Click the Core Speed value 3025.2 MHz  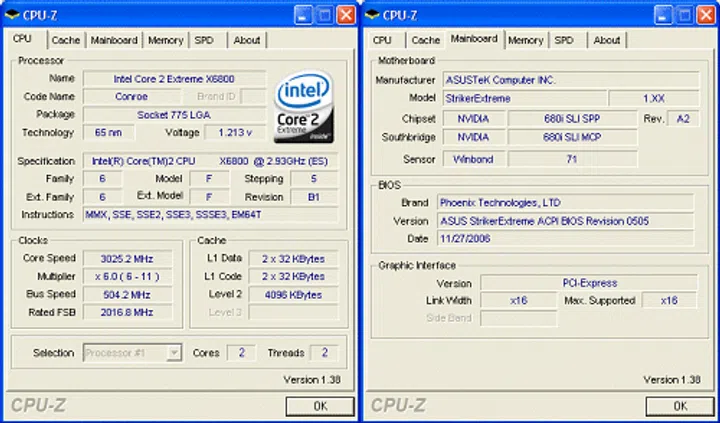pyautogui.click(x=127, y=259)
